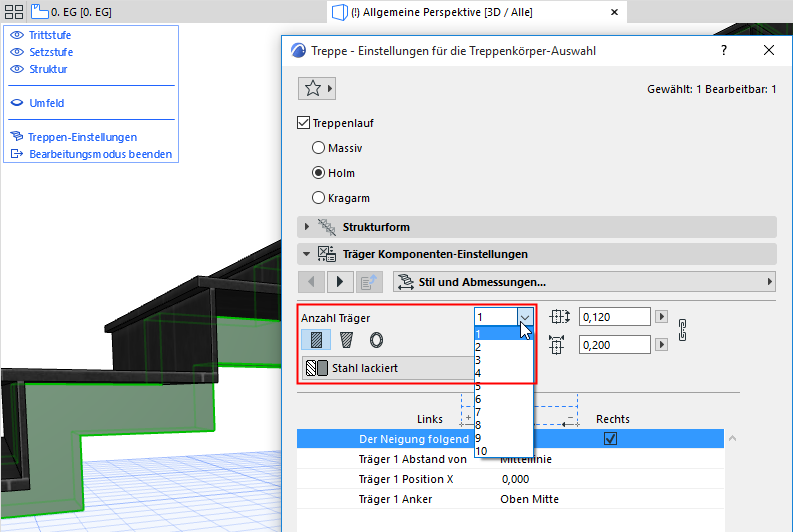Select the tapered beam profile icon
The image size is (793, 532).
click(x=346, y=340)
